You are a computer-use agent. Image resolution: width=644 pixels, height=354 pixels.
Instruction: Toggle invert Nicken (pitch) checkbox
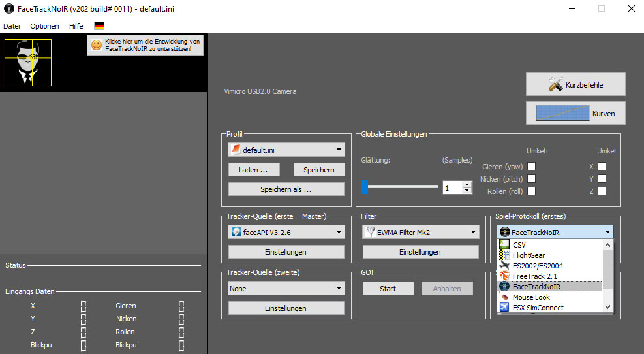point(532,178)
